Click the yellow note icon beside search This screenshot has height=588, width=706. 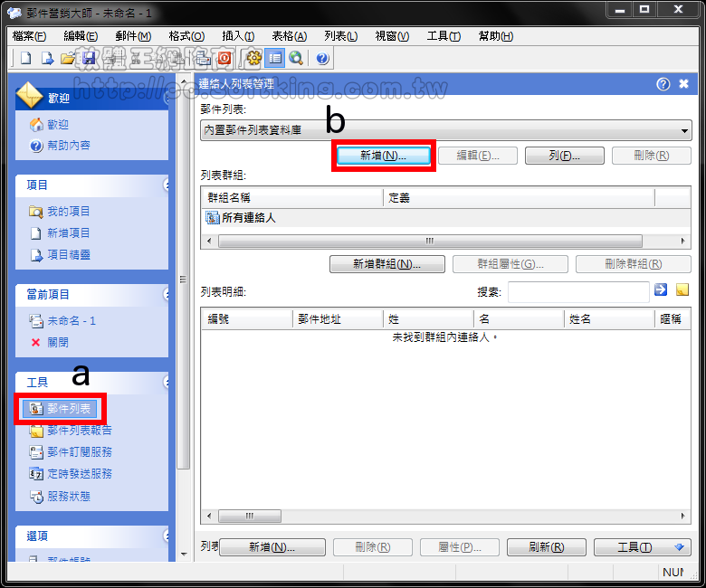point(682,290)
